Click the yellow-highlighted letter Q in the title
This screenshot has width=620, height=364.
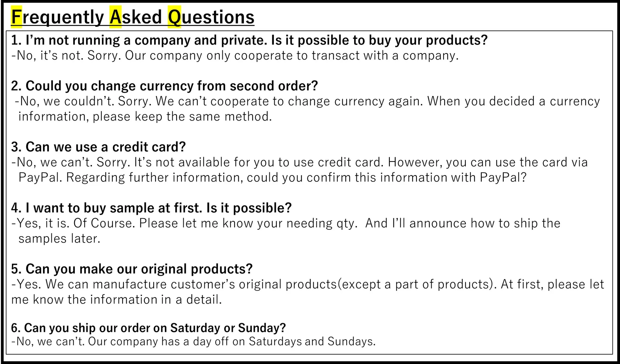[x=174, y=17]
